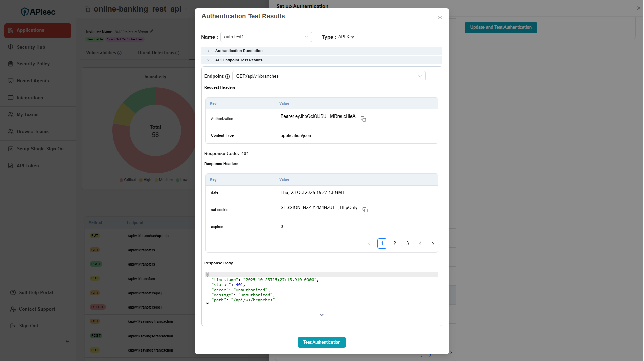The width and height of the screenshot is (644, 361).
Task: Click the Test Authentication button
Action: [322, 342]
